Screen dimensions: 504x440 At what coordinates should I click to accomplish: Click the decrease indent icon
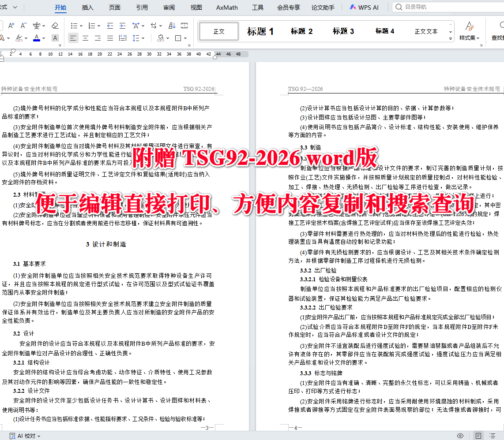tap(110, 26)
